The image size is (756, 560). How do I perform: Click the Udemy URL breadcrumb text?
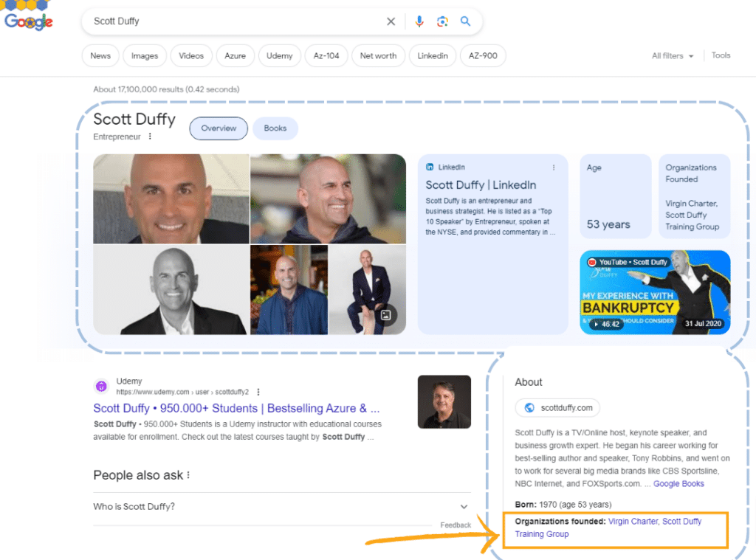coord(182,392)
